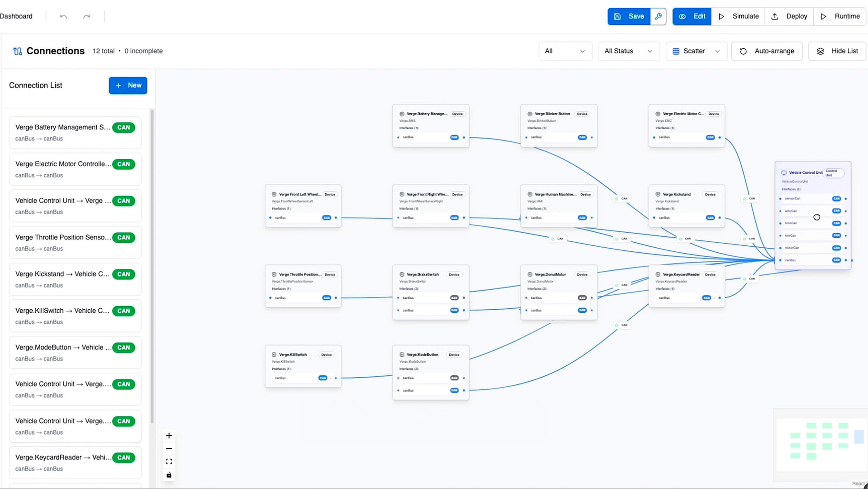The width and height of the screenshot is (868, 489).
Task: Toggle the canvas lock icon
Action: (x=169, y=475)
